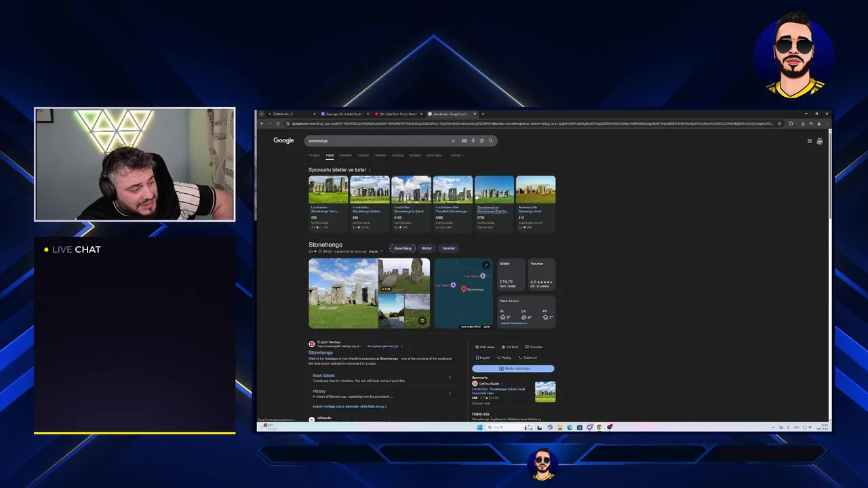The image size is (868, 488).
Task: Open the Book tickets link
Action: click(x=324, y=375)
